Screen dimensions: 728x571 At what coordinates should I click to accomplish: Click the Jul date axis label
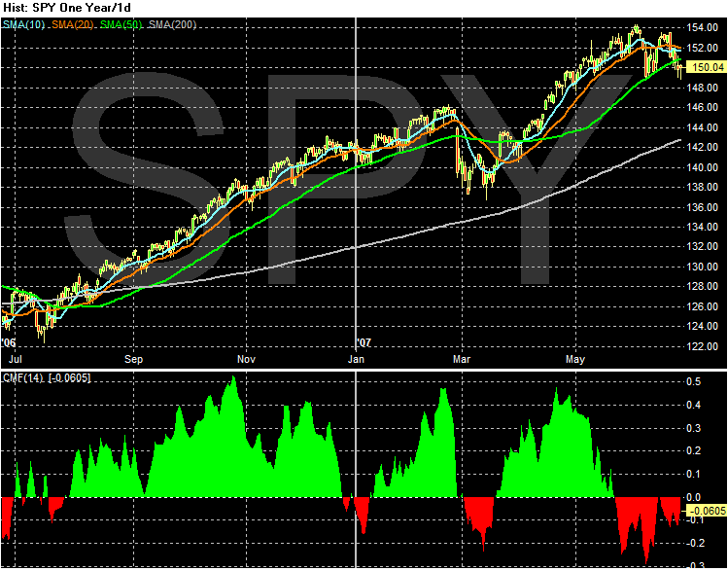pos(16,360)
